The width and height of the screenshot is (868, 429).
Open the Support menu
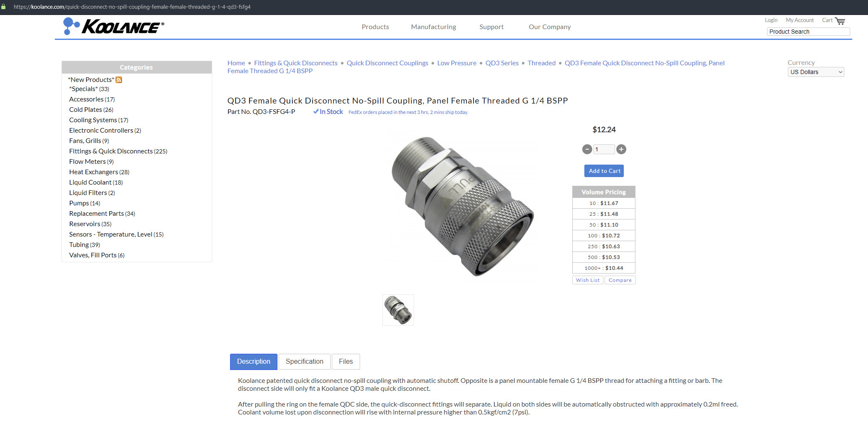[491, 27]
